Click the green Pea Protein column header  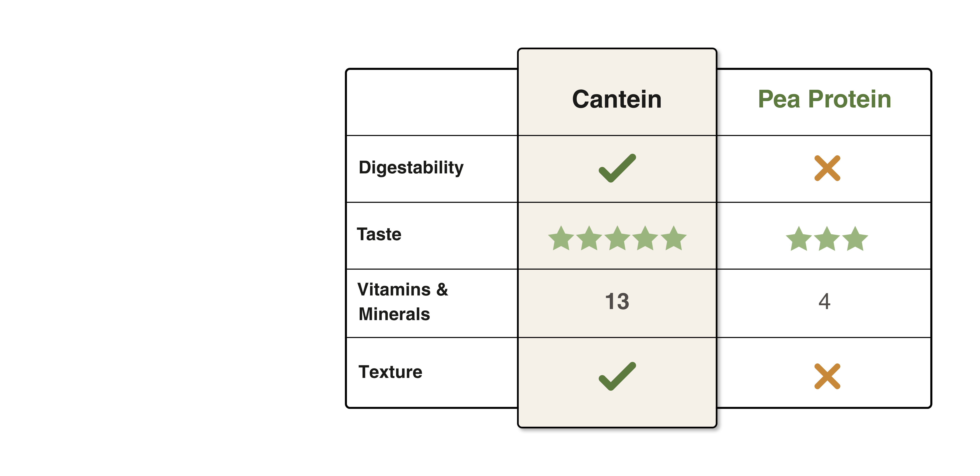coord(824,99)
